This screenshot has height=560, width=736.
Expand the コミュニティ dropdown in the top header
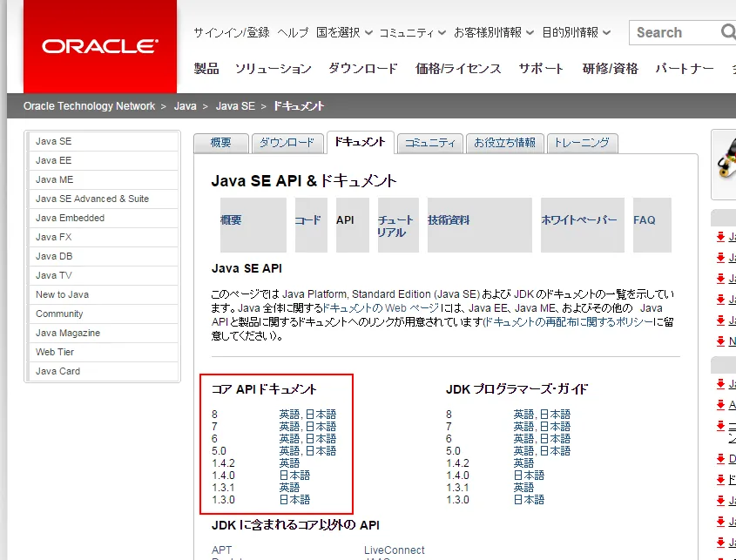coord(412,32)
